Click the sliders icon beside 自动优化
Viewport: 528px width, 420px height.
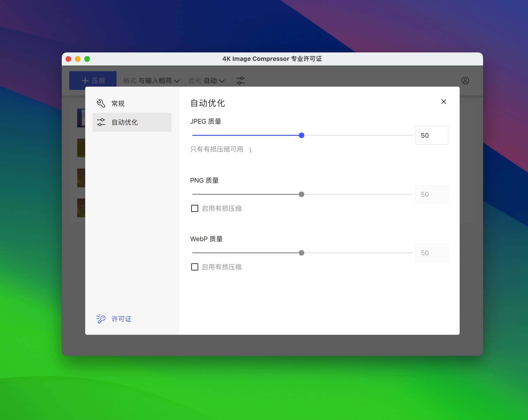[x=101, y=122]
